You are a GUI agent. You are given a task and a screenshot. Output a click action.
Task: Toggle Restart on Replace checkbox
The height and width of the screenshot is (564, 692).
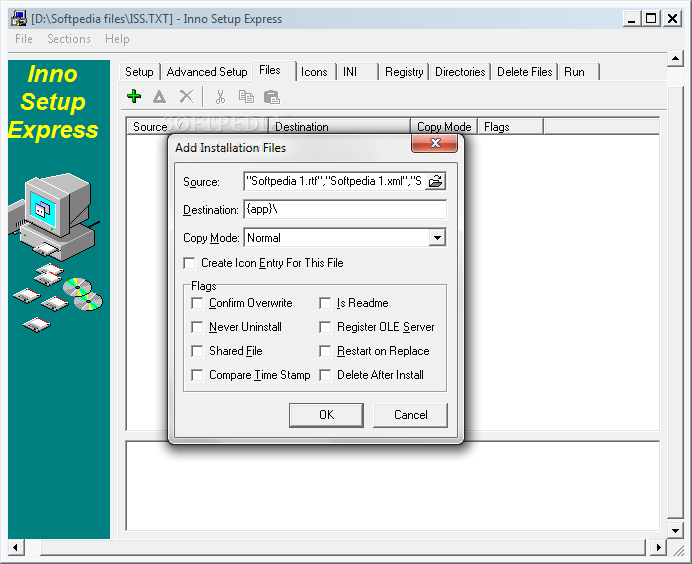tap(325, 351)
